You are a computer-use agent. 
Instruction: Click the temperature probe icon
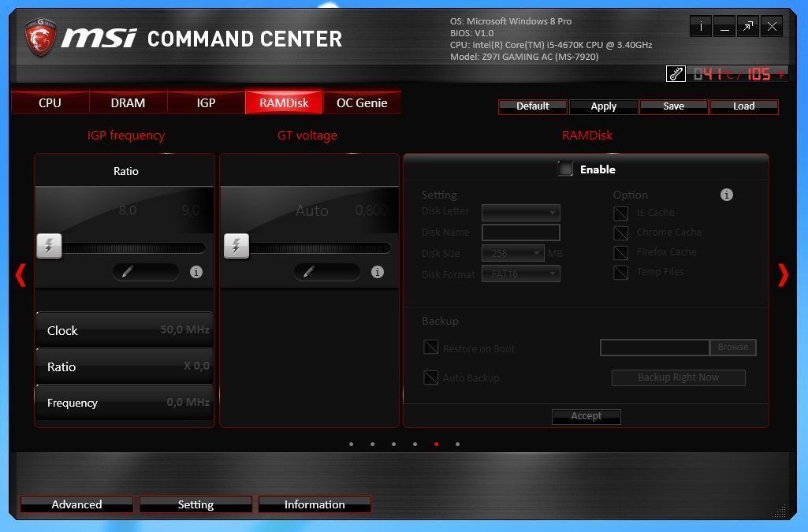pyautogui.click(x=676, y=74)
